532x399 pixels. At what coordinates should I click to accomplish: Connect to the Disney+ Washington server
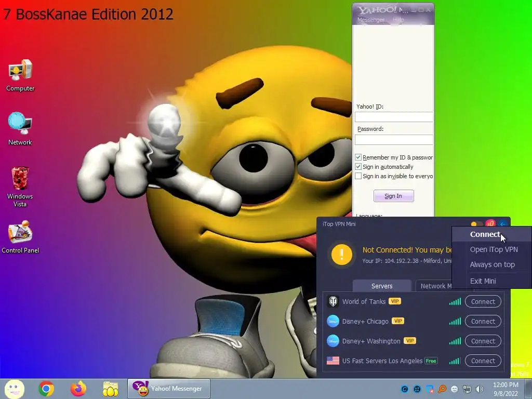[483, 341]
